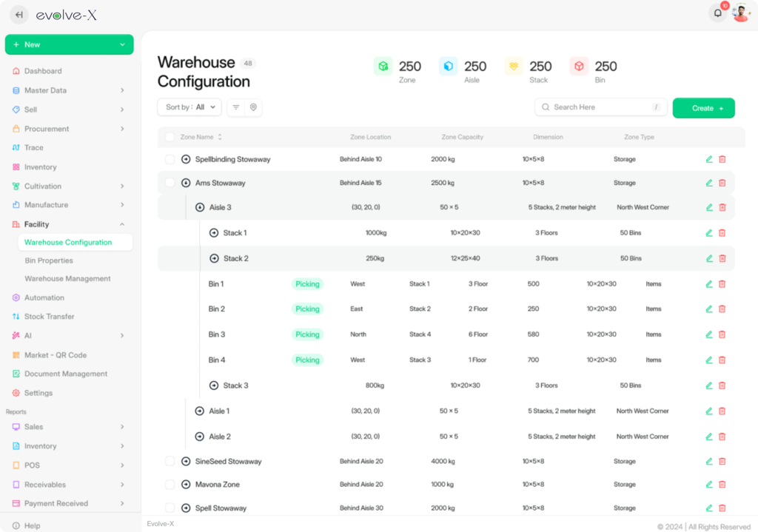Open Bin Properties in the sidebar
The width and height of the screenshot is (758, 532).
pos(49,260)
